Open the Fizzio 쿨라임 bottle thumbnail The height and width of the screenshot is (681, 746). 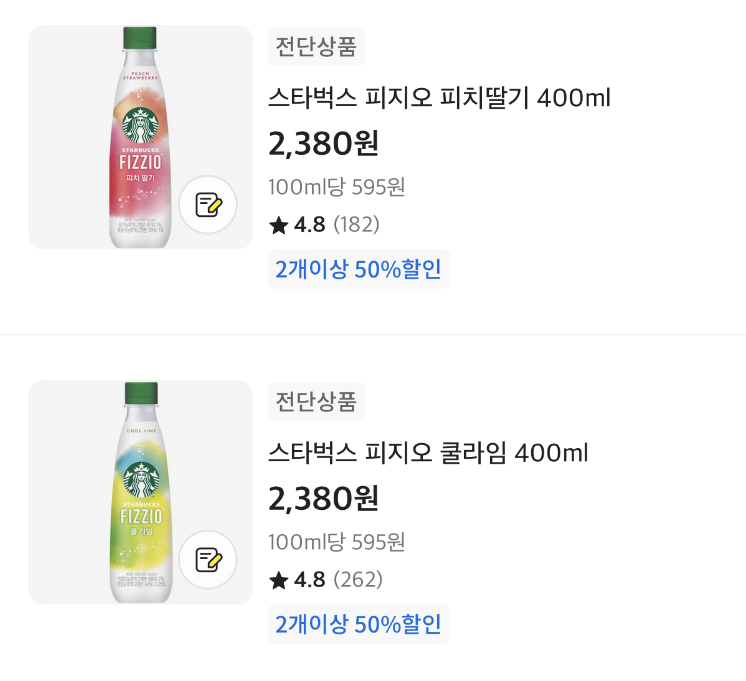140,490
